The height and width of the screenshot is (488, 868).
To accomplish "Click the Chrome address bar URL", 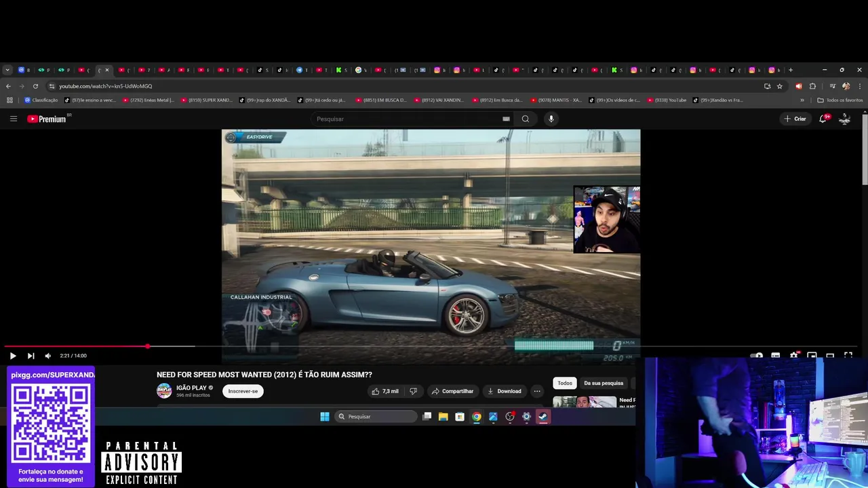I will coord(105,86).
